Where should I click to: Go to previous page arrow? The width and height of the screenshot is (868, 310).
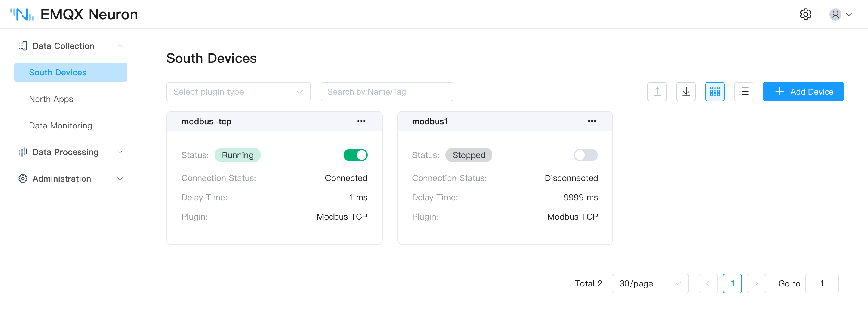(708, 283)
